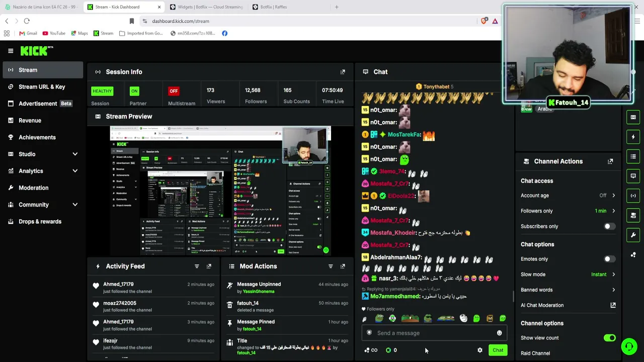644x362 pixels.
Task: Click the HEALTHY session status badge
Action: coord(102,91)
